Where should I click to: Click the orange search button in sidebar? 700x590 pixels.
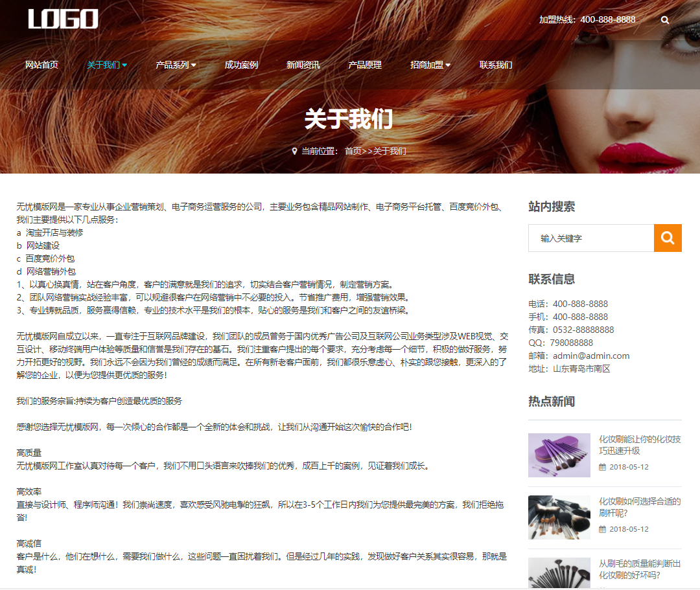coord(668,238)
